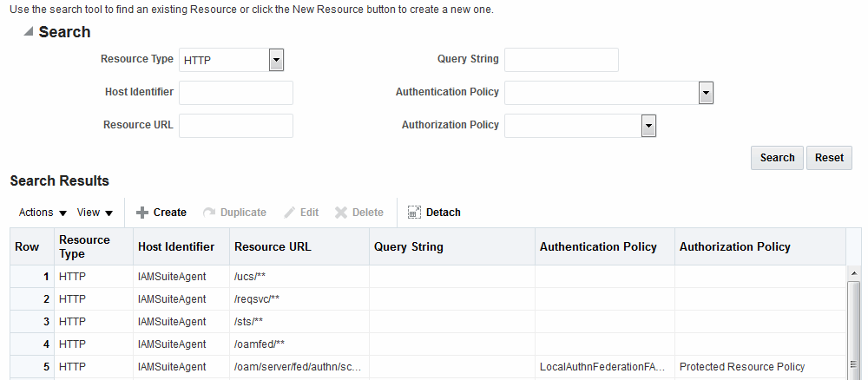Click IAMSuiteAgent in row 3
The width and height of the screenshot is (868, 380).
point(172,321)
